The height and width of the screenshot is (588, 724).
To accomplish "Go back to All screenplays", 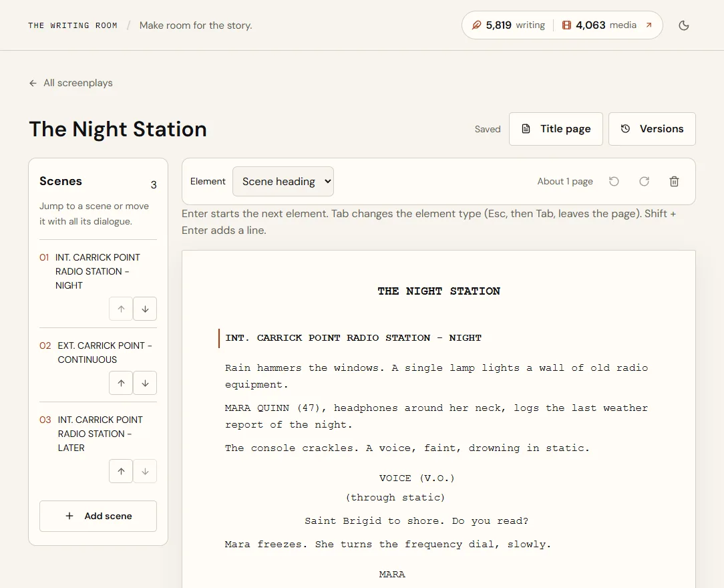I will pyautogui.click(x=71, y=83).
